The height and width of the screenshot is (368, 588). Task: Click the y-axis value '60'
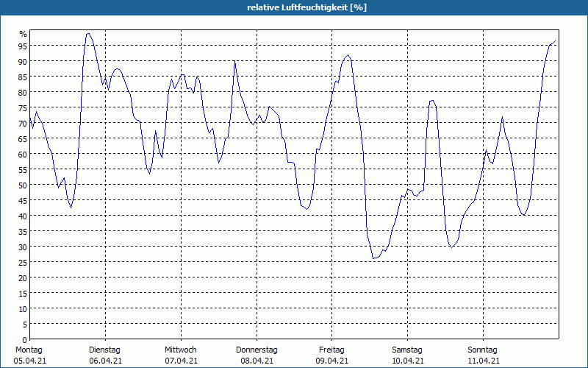click(x=23, y=154)
